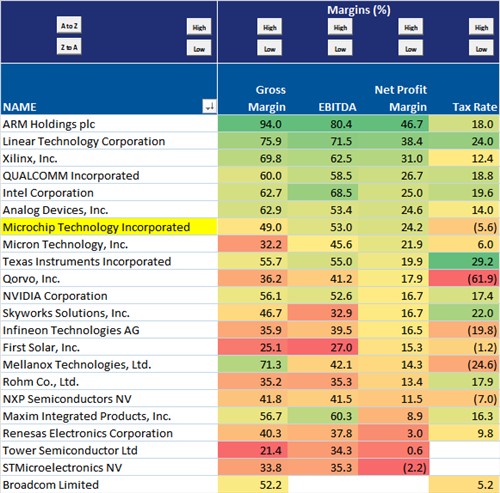Select the Analog Devices, Inc. cell
The height and width of the screenshot is (493, 500).
[109, 210]
